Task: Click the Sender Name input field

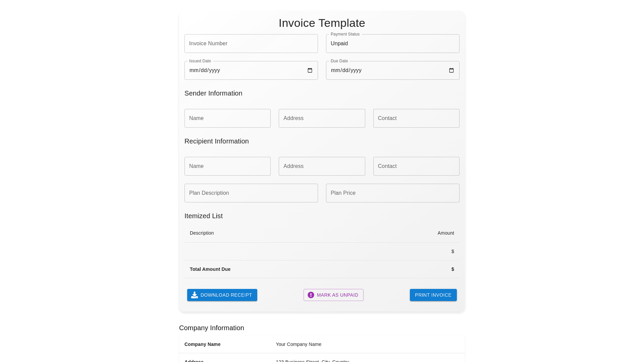Action: pos(227,118)
